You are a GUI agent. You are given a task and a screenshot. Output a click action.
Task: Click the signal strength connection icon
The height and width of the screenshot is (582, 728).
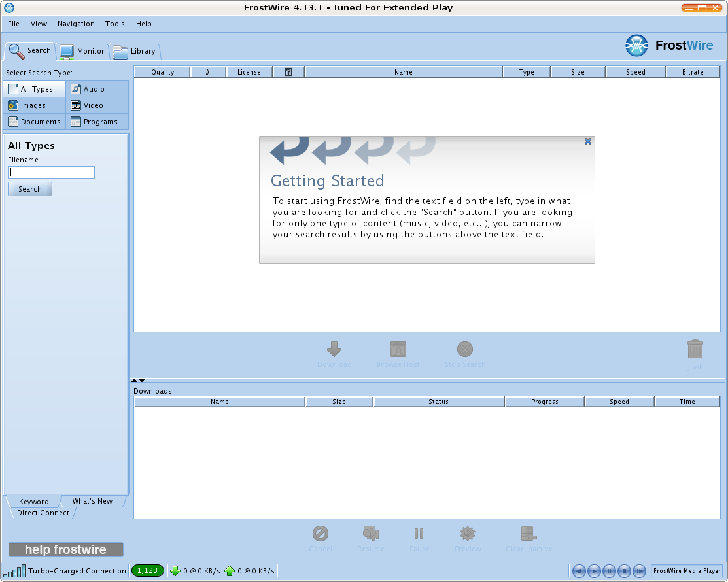(14, 571)
